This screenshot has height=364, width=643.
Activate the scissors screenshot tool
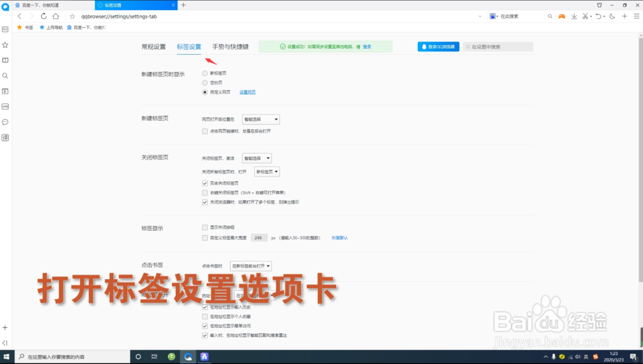coord(585,17)
